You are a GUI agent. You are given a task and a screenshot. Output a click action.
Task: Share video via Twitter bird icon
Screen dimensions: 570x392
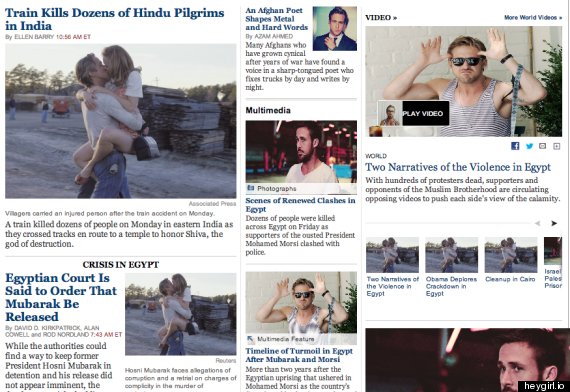pyautogui.click(x=529, y=146)
